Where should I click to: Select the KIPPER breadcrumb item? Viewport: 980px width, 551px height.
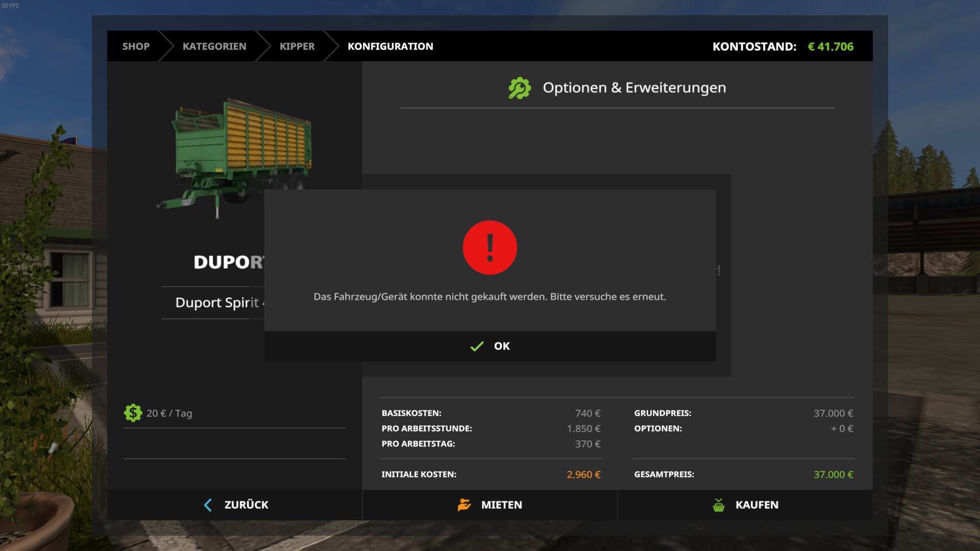[297, 46]
